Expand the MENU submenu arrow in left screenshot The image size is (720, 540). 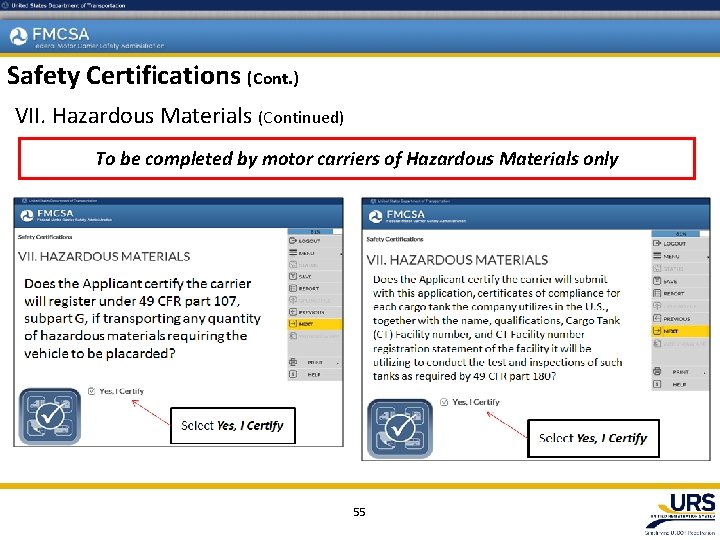click(x=340, y=253)
